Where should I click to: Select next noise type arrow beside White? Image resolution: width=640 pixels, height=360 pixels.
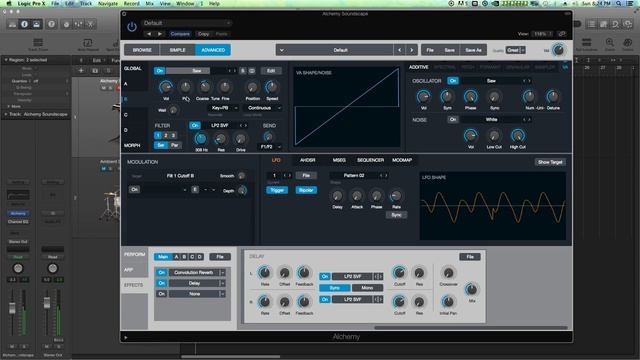[x=529, y=120]
